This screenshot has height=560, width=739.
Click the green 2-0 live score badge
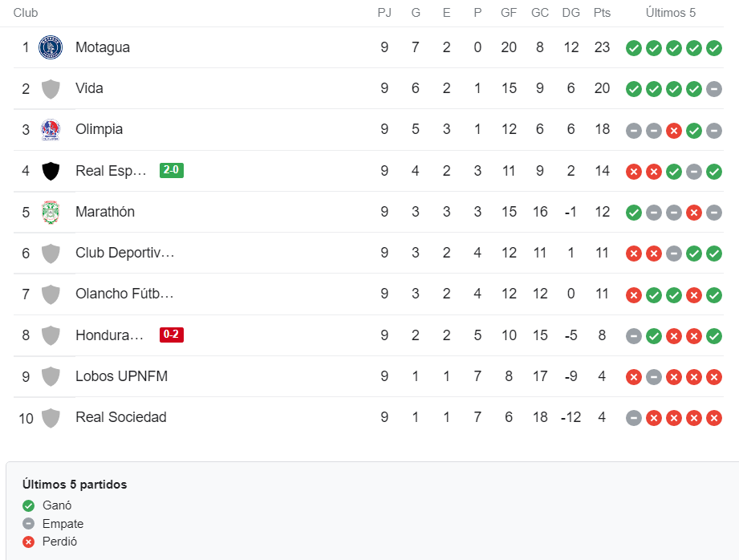[x=172, y=170]
